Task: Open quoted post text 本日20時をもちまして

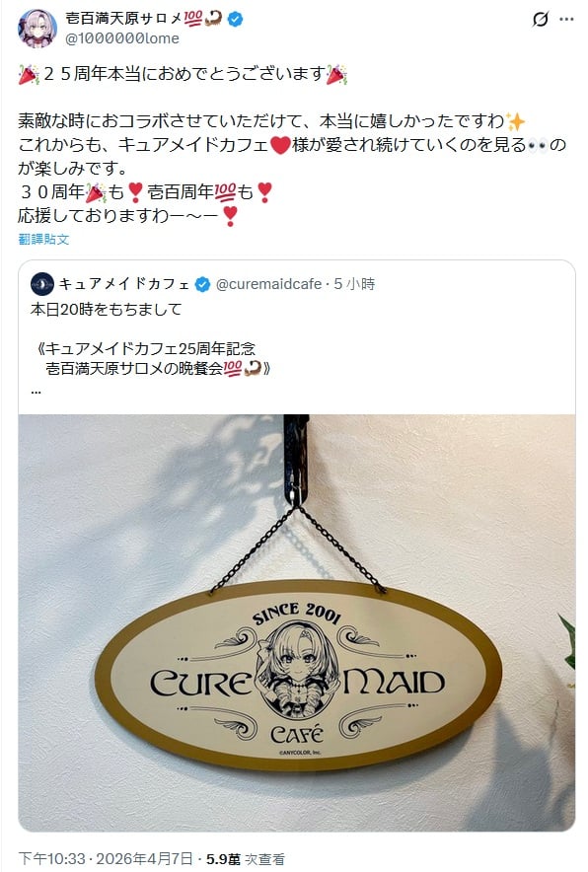Action: point(107,309)
